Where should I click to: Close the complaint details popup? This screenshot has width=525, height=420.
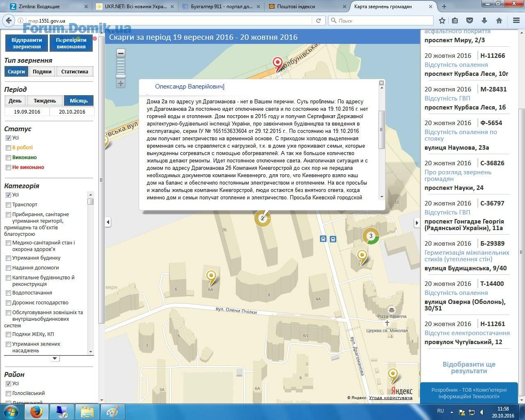[x=381, y=83]
